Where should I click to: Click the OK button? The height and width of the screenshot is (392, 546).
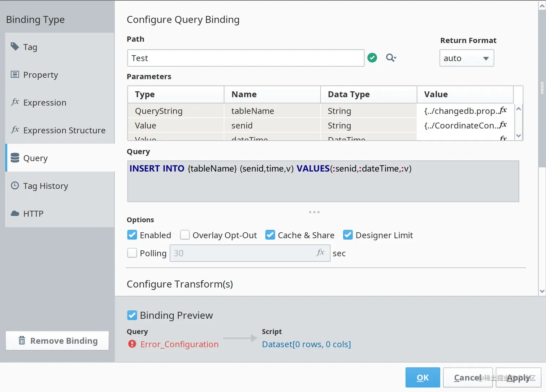[x=422, y=378]
